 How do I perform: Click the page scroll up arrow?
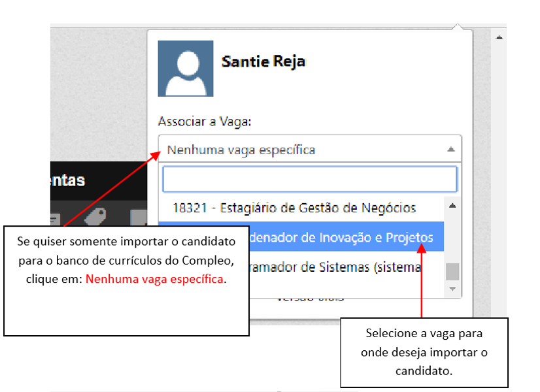coord(499,37)
